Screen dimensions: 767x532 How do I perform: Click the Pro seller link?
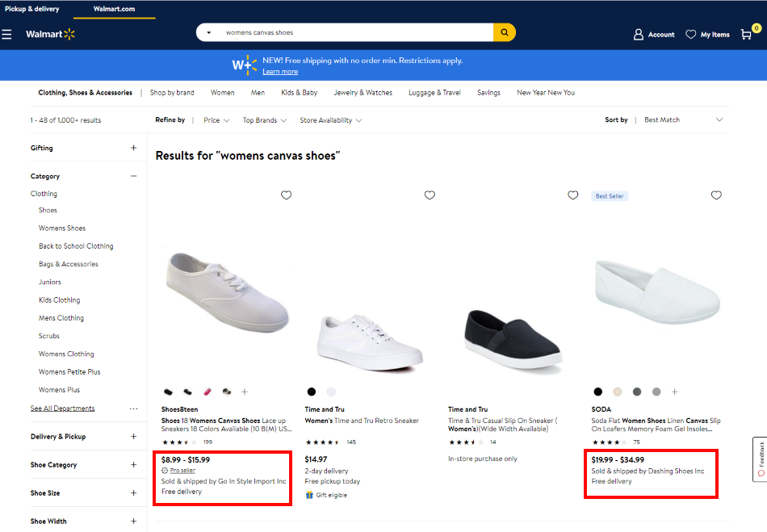tap(182, 471)
